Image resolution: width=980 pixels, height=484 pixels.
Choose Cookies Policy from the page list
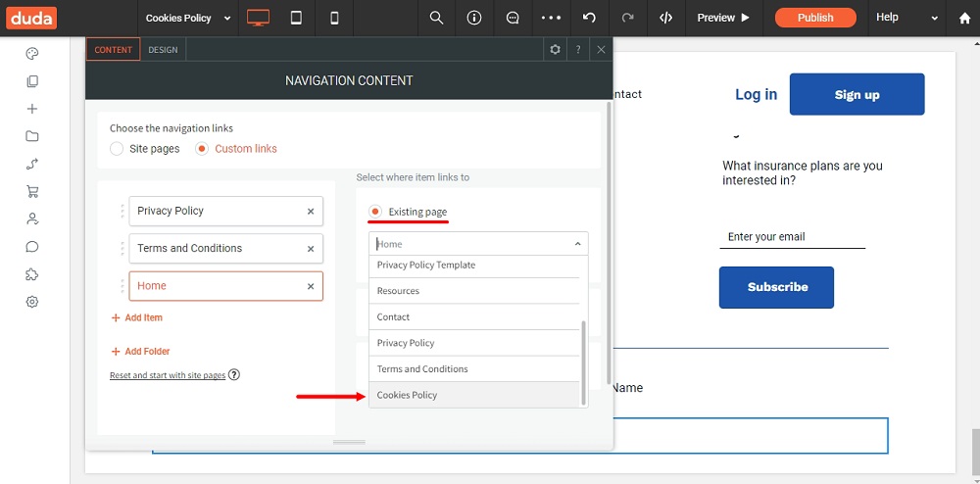click(x=474, y=395)
